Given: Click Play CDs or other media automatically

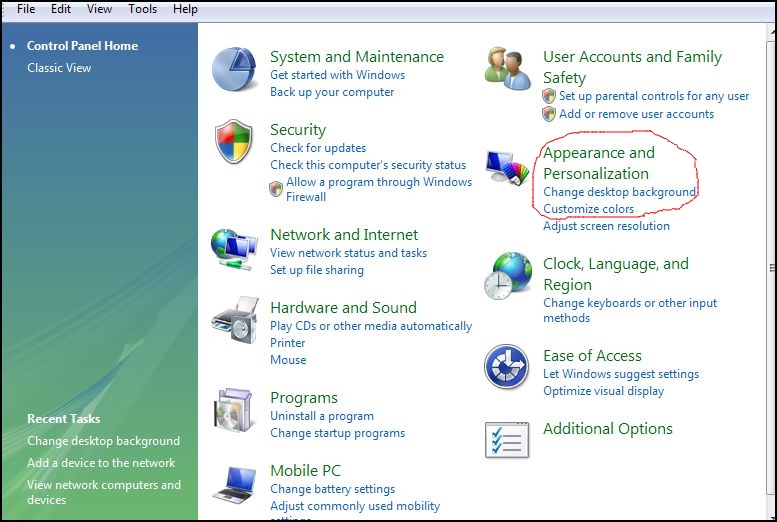Looking at the screenshot, I should click(x=371, y=326).
